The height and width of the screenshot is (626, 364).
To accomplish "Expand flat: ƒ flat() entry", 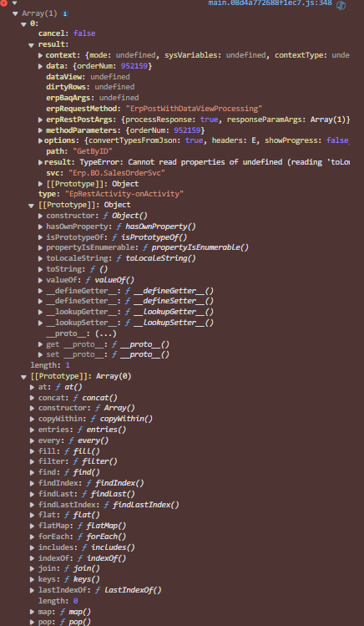I will [x=33, y=515].
